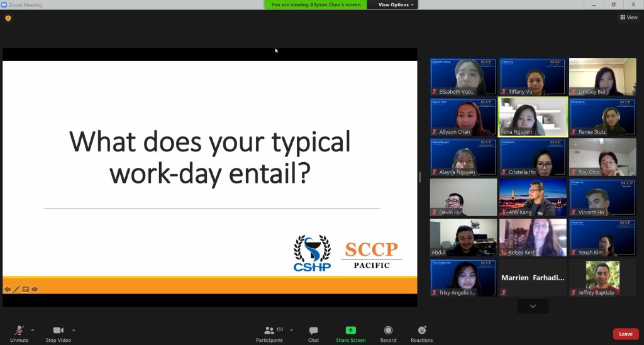
Task: Show more participants with down chevron
Action: 533,306
